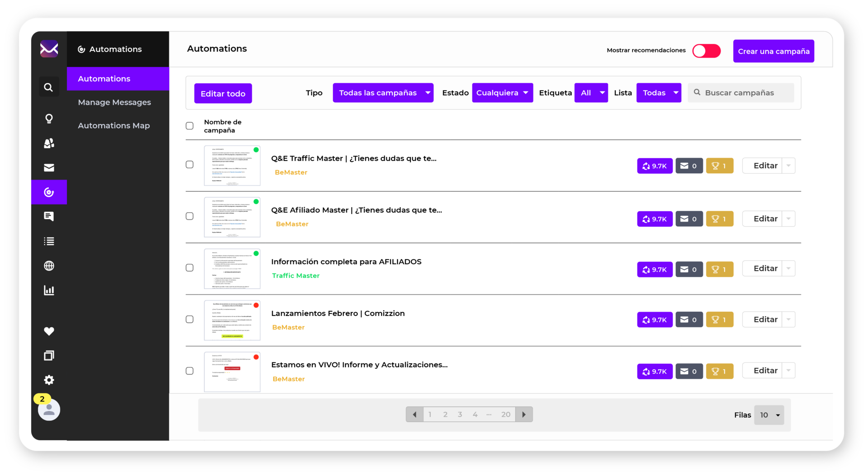Open the Estado Cualquiera dropdown

click(502, 92)
